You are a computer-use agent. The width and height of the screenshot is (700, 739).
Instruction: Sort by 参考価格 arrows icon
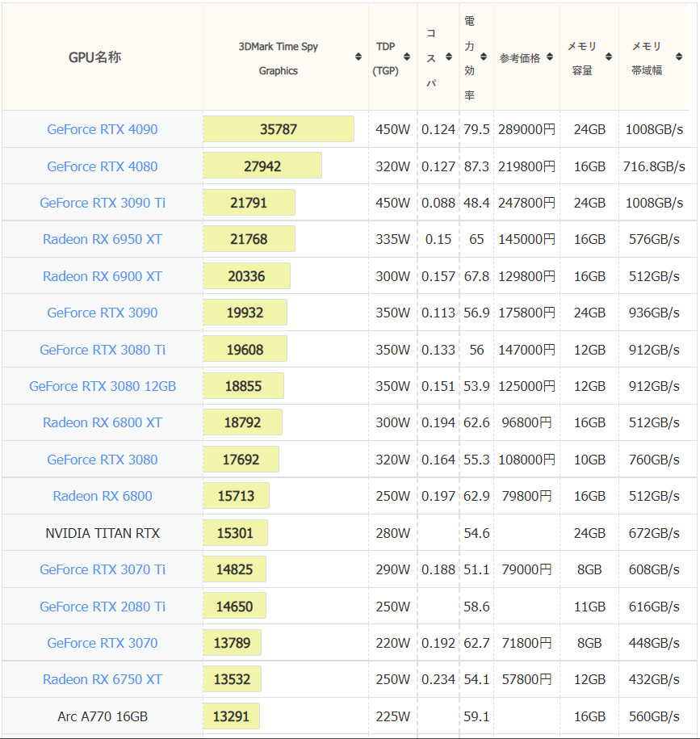[550, 57]
